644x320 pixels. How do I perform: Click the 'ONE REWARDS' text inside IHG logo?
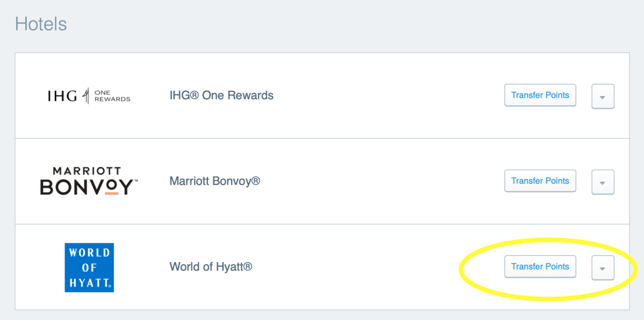coord(112,96)
